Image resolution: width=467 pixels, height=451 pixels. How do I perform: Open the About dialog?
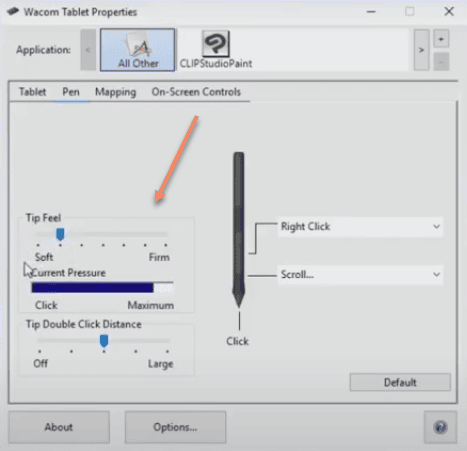59,427
